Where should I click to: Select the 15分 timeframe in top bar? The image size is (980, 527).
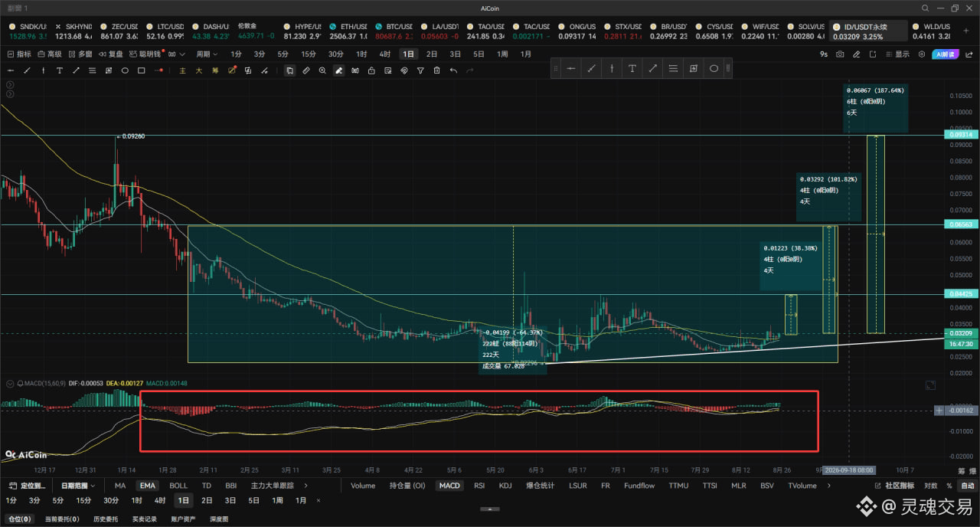point(309,54)
